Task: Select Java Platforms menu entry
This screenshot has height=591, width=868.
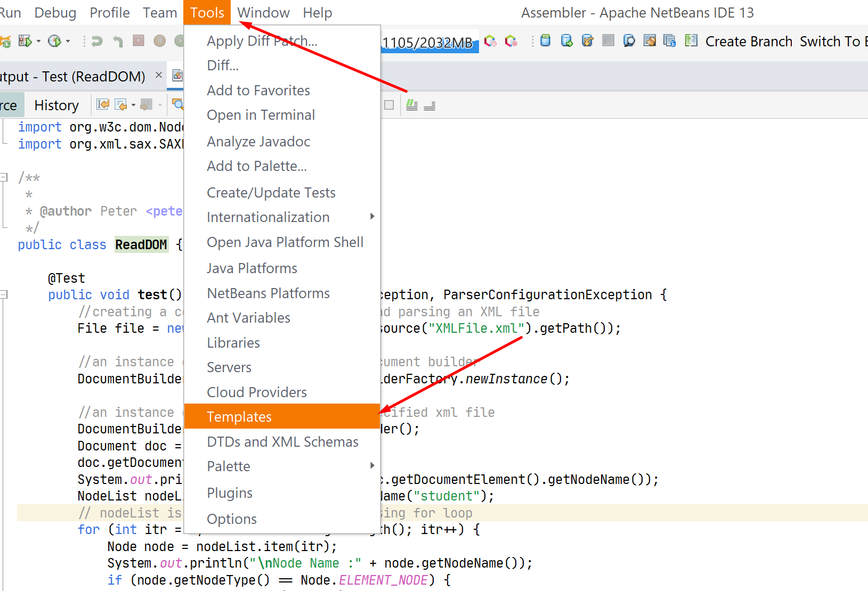Action: (x=282, y=268)
